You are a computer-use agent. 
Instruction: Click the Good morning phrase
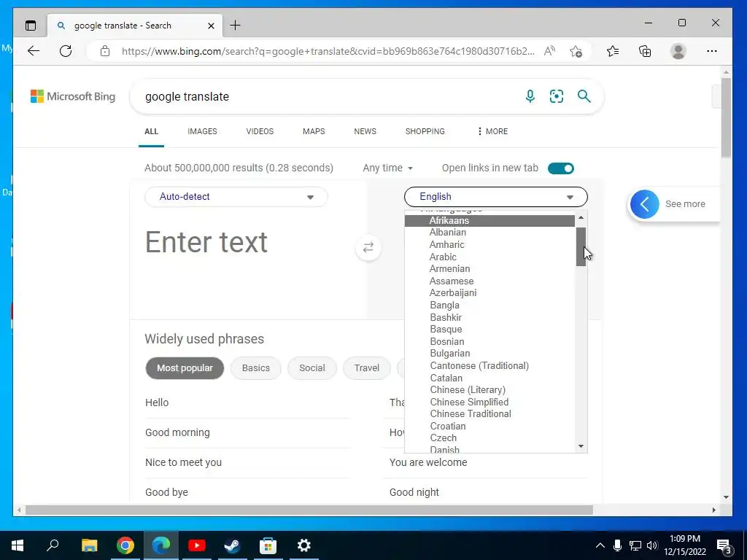(x=177, y=432)
